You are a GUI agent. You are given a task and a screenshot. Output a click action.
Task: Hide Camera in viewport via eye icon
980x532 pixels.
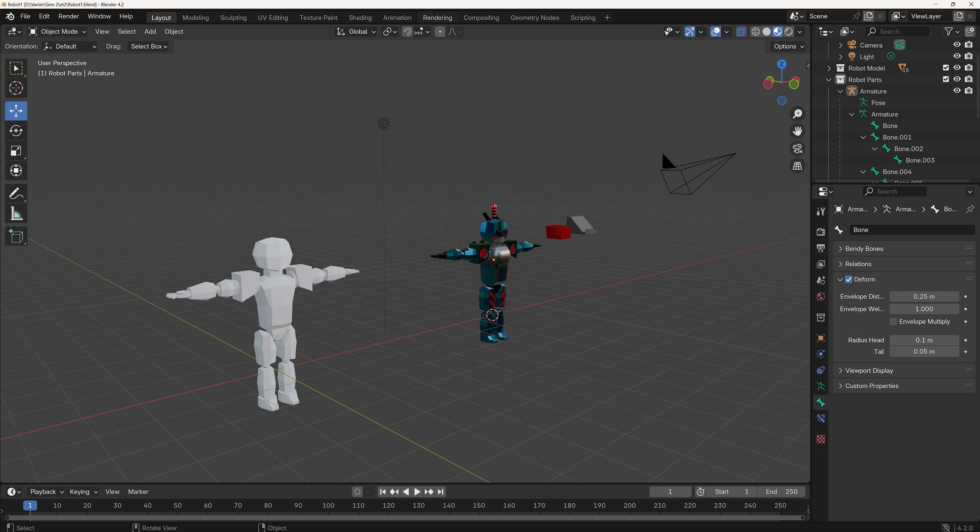pos(957,45)
